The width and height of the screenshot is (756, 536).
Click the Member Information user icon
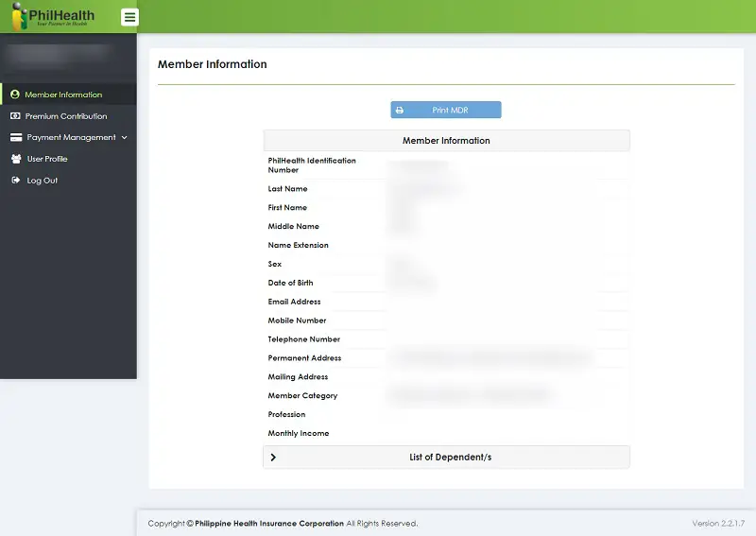(15, 95)
